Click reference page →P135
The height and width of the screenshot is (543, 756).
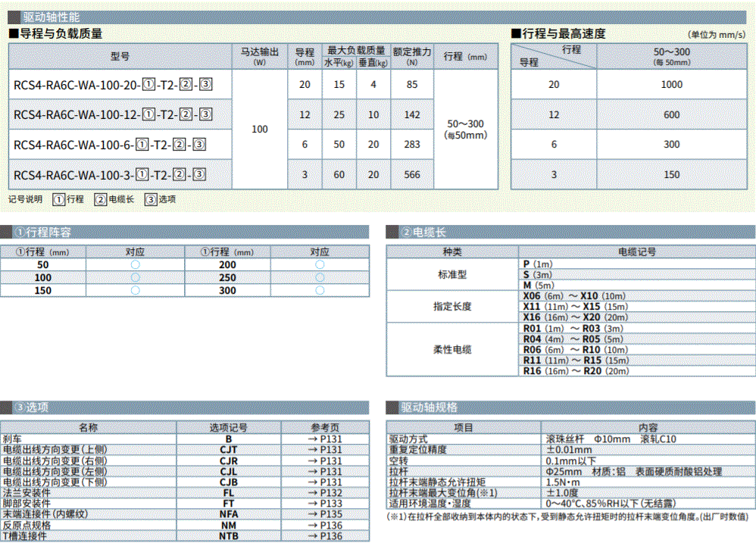pos(325,514)
